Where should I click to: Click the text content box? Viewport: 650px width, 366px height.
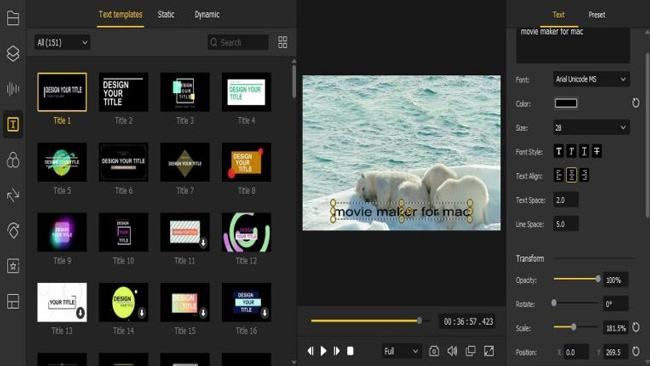tap(573, 45)
